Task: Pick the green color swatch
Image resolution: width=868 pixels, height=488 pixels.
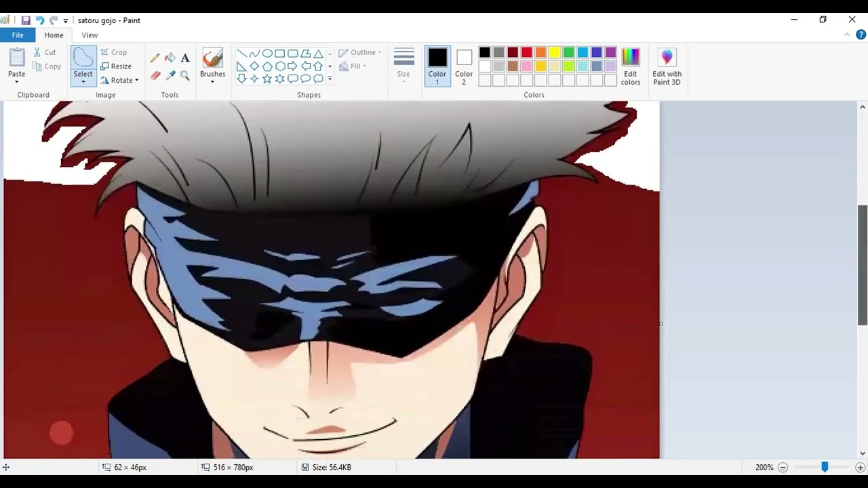Action: [x=569, y=52]
